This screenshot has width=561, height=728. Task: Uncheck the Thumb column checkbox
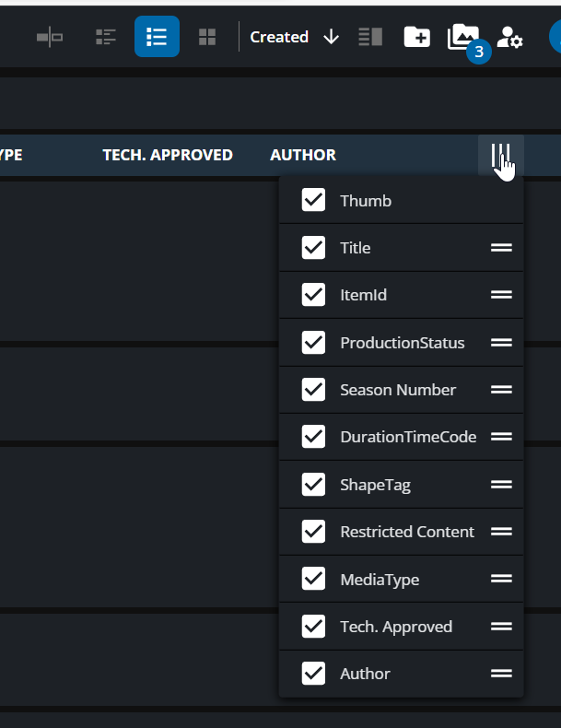[313, 200]
